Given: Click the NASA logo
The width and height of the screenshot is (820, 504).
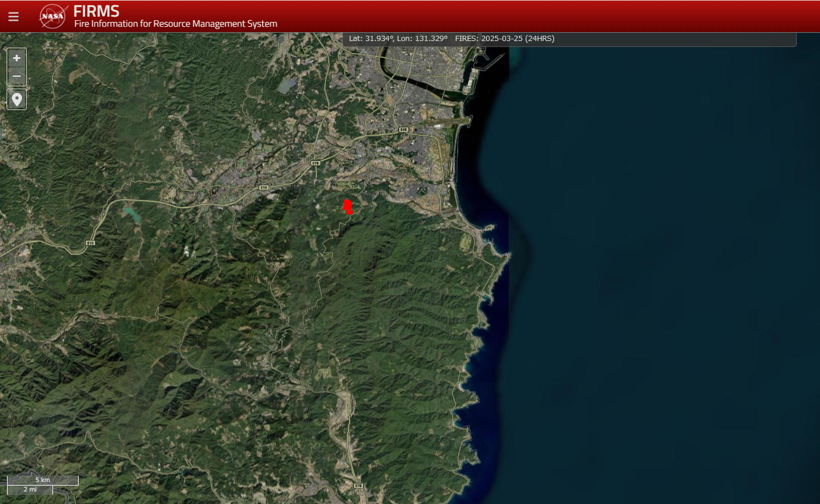Looking at the screenshot, I should tap(53, 16).
